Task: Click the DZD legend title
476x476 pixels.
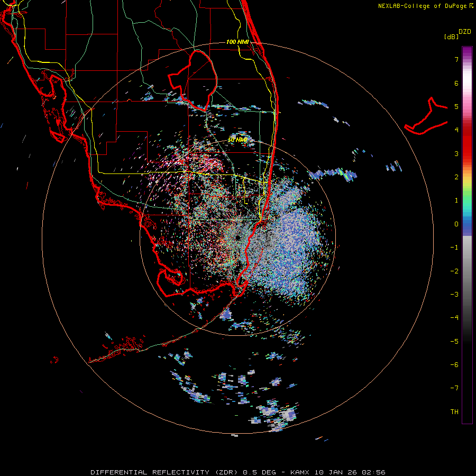Action: (465, 32)
